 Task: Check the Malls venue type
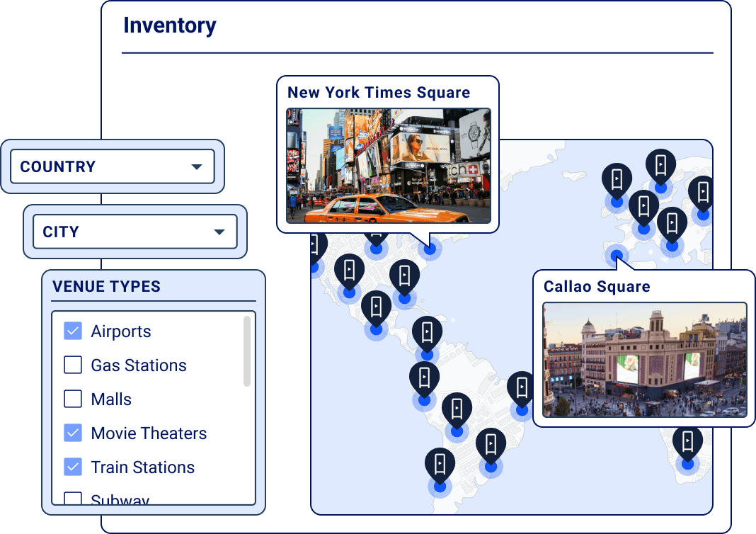(73, 399)
